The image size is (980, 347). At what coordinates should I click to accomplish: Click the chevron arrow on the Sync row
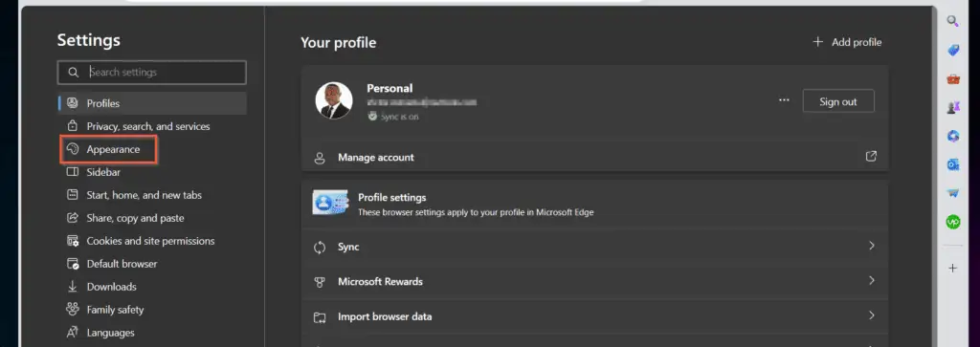[x=872, y=246]
